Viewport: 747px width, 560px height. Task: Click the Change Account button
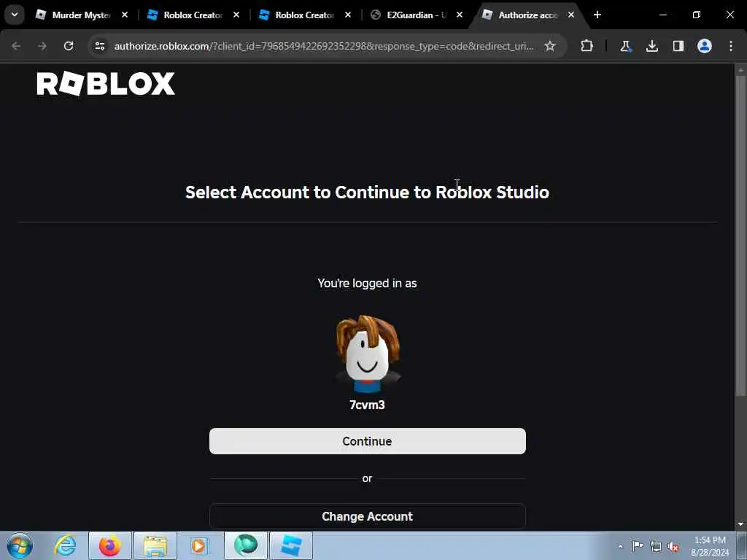[x=368, y=516]
